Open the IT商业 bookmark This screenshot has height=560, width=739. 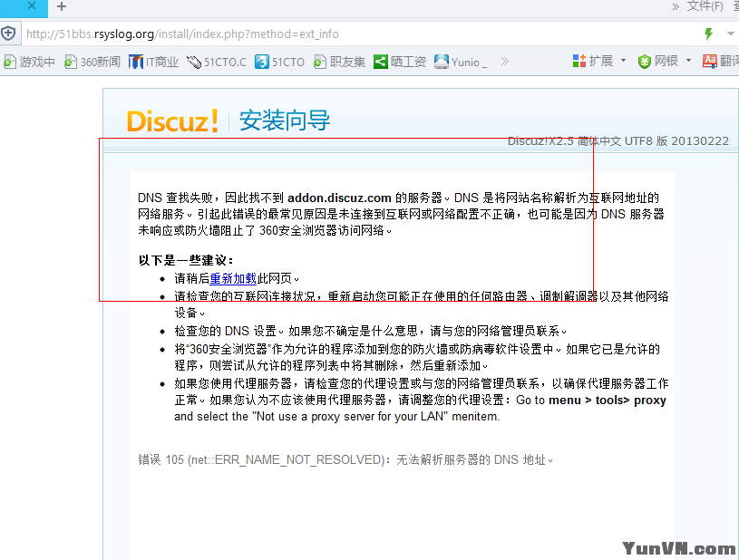pos(153,62)
